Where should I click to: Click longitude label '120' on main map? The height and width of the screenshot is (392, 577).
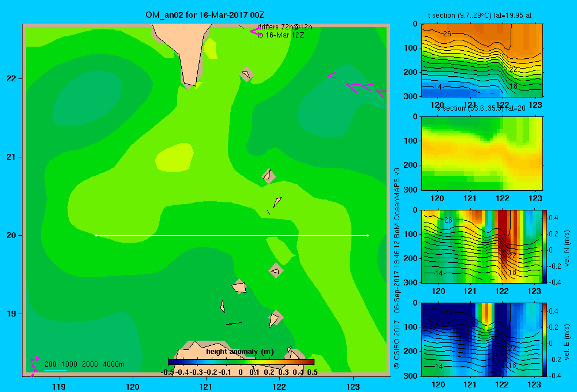133,387
